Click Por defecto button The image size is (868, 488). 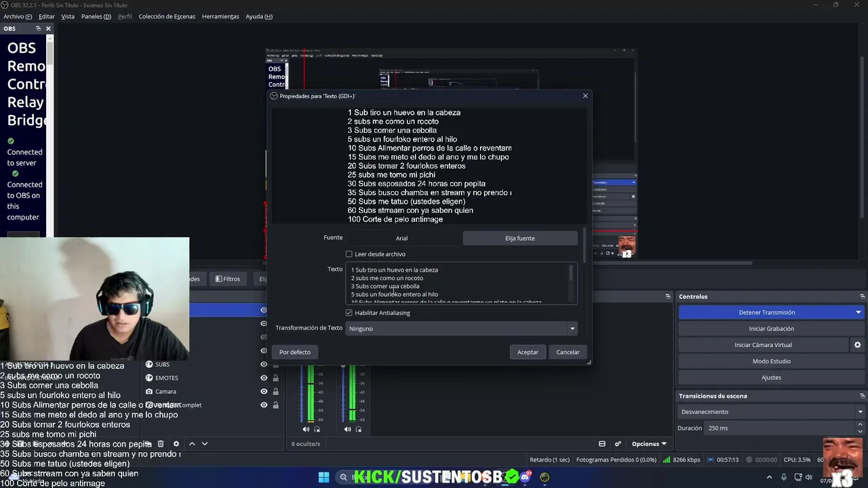(x=295, y=352)
